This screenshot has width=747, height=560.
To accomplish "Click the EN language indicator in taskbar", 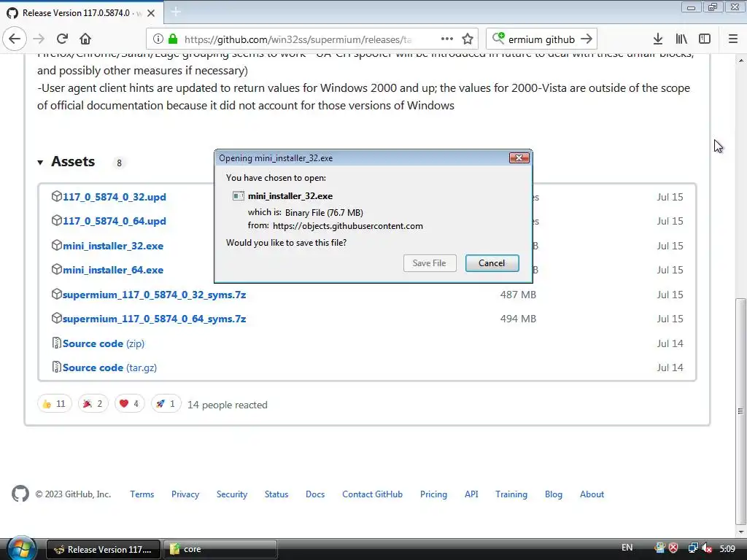I will (627, 548).
